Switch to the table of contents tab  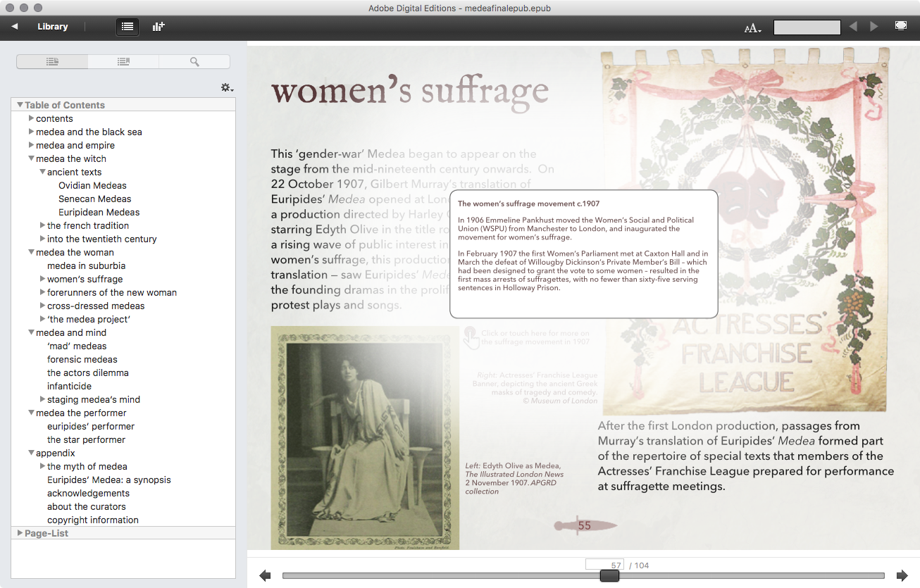click(x=52, y=62)
